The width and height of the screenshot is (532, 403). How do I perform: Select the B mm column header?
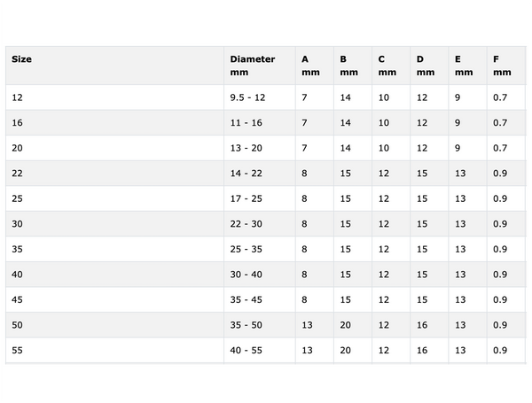348,66
